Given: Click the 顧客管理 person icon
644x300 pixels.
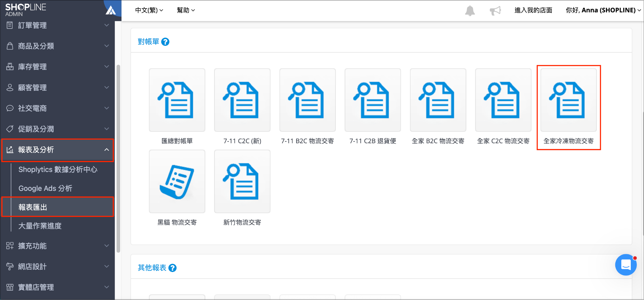Looking at the screenshot, I should click(x=10, y=87).
